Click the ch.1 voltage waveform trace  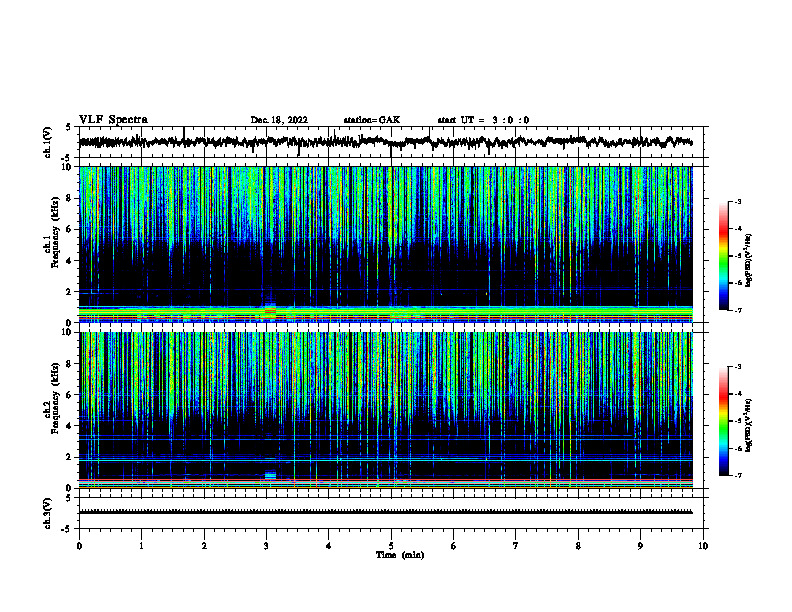385,142
